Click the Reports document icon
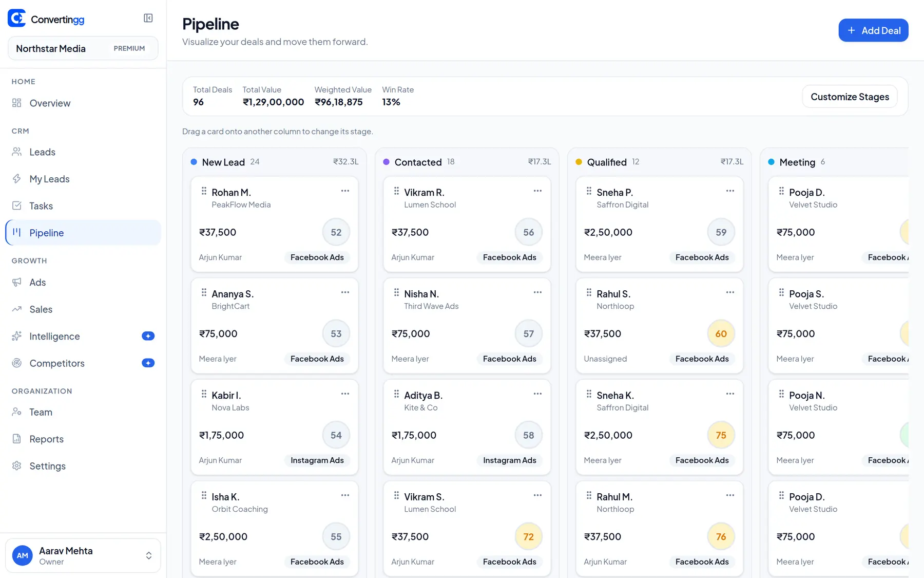 point(17,439)
